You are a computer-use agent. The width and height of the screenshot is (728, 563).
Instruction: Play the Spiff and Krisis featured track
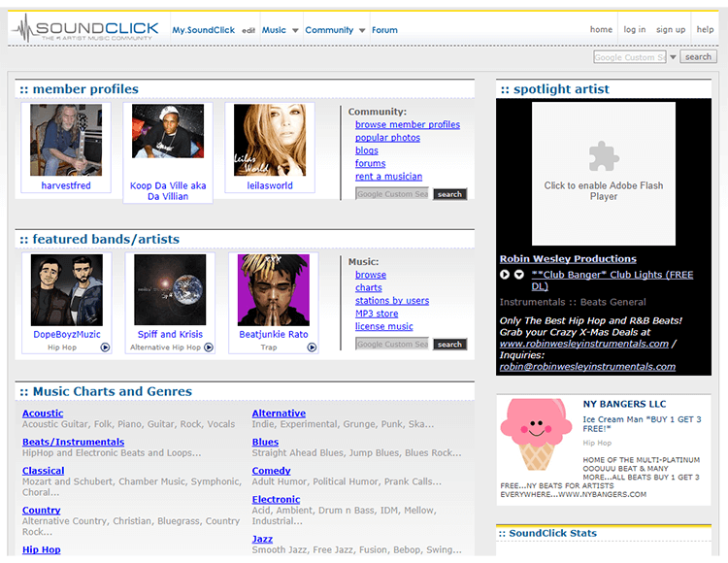tap(209, 348)
